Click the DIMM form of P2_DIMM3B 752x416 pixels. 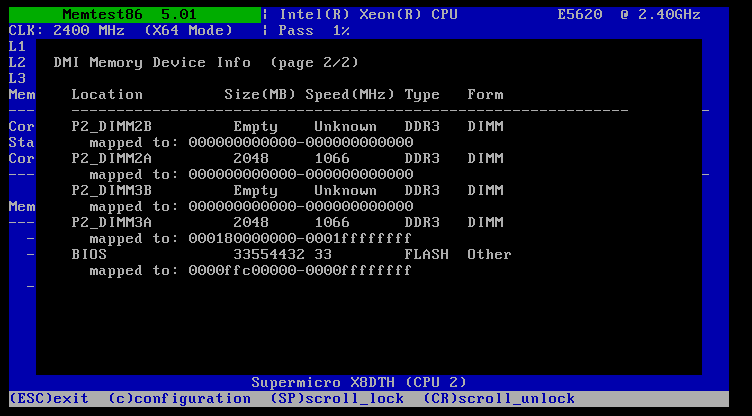485,191
